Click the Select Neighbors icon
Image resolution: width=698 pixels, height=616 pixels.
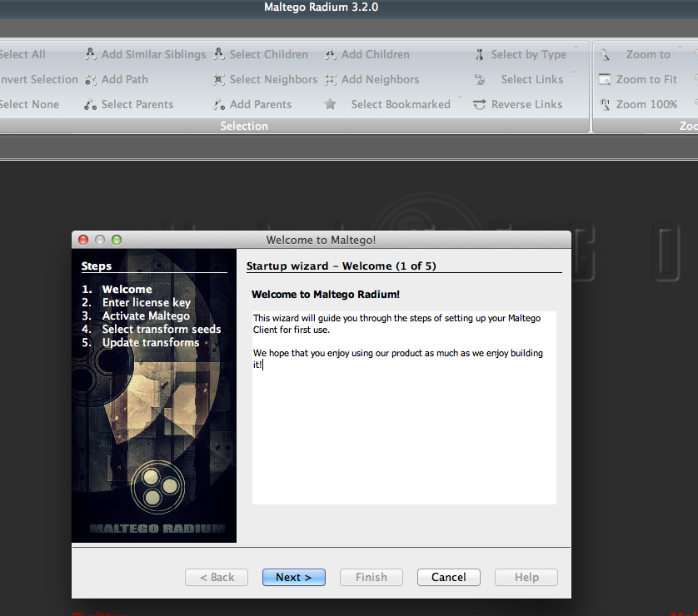click(x=218, y=80)
